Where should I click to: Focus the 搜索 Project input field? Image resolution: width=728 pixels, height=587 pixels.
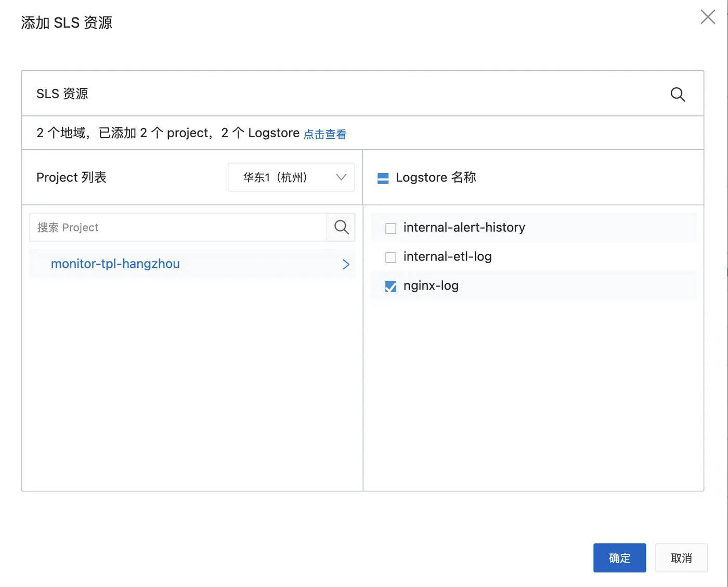(178, 227)
